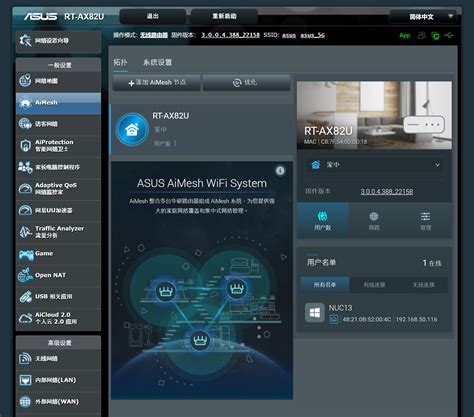Filter clients by 有线连接 wired tab
The height and width of the screenshot is (417, 474).
tap(374, 285)
